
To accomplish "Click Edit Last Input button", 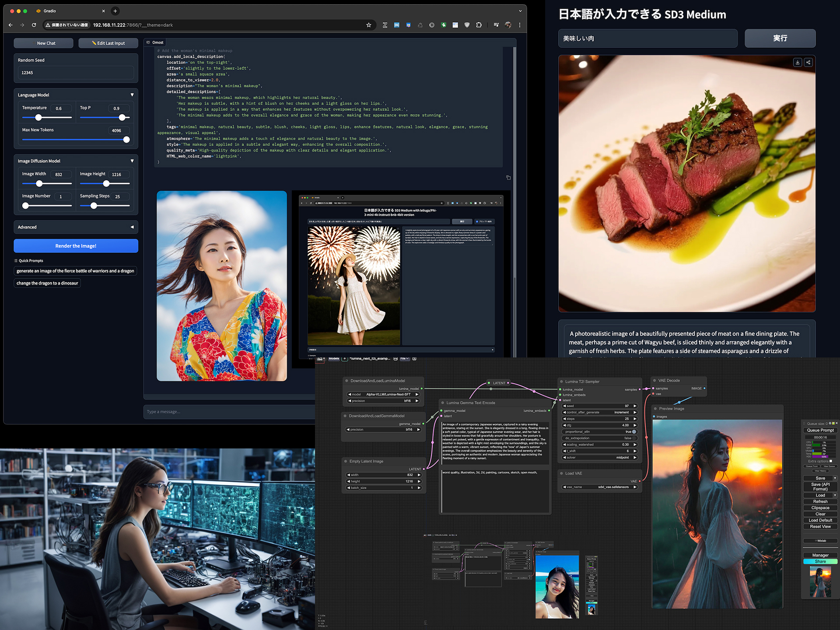I will tap(108, 43).
